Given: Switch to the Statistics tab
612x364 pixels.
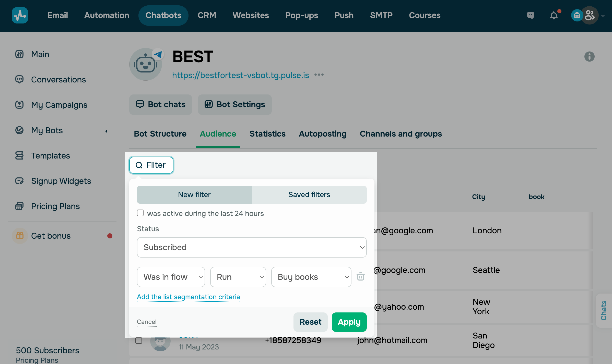Looking at the screenshot, I should coord(267,134).
